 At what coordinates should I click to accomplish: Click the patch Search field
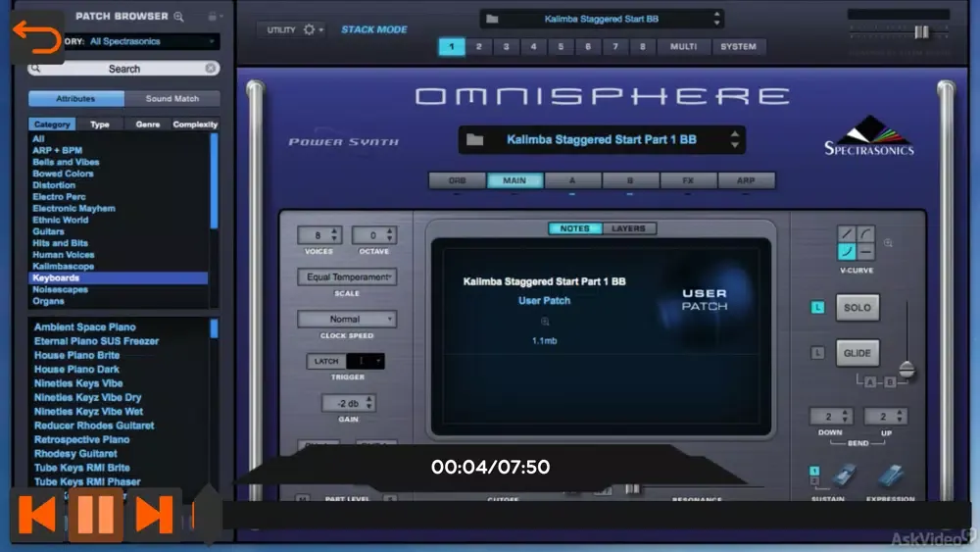coord(123,68)
